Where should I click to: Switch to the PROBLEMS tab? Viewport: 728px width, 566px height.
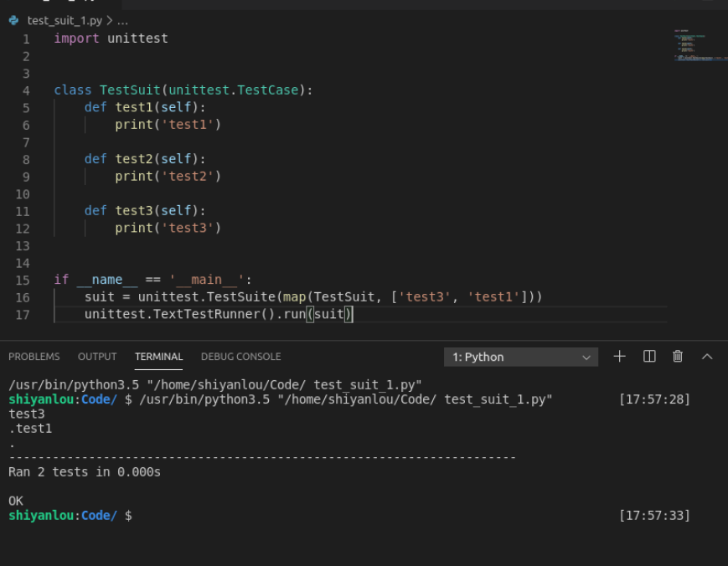[34, 357]
